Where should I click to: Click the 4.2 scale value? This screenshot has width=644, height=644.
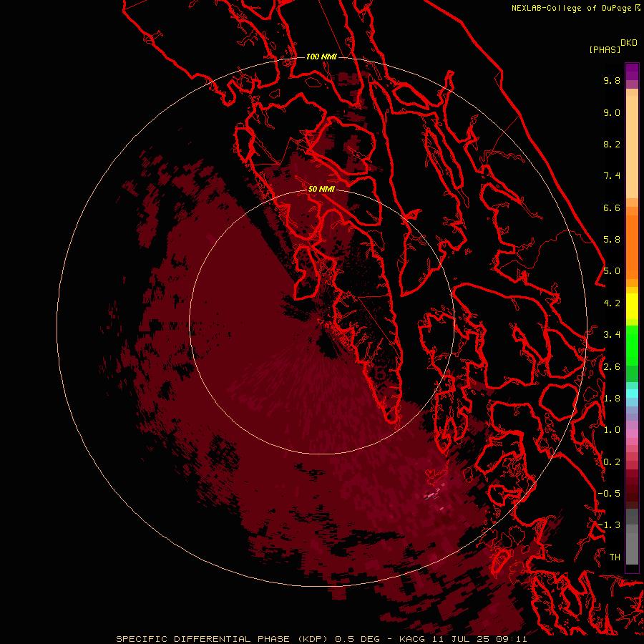click(x=612, y=303)
